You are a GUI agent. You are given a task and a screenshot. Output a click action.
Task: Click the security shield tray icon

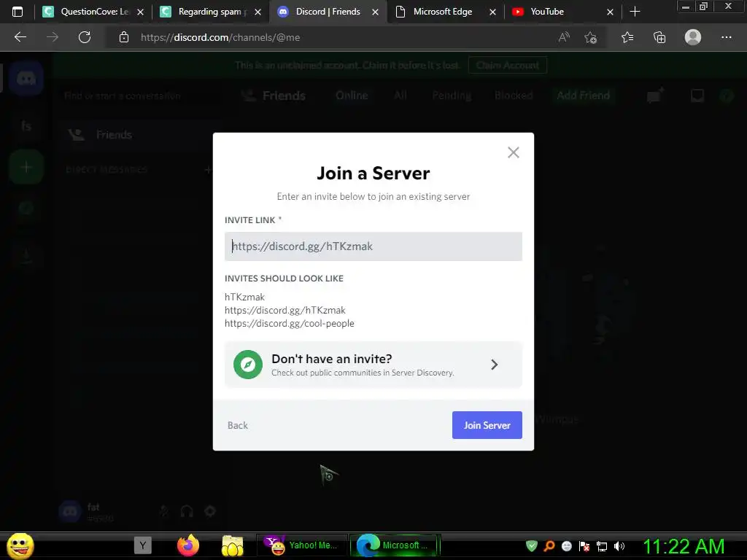click(532, 546)
